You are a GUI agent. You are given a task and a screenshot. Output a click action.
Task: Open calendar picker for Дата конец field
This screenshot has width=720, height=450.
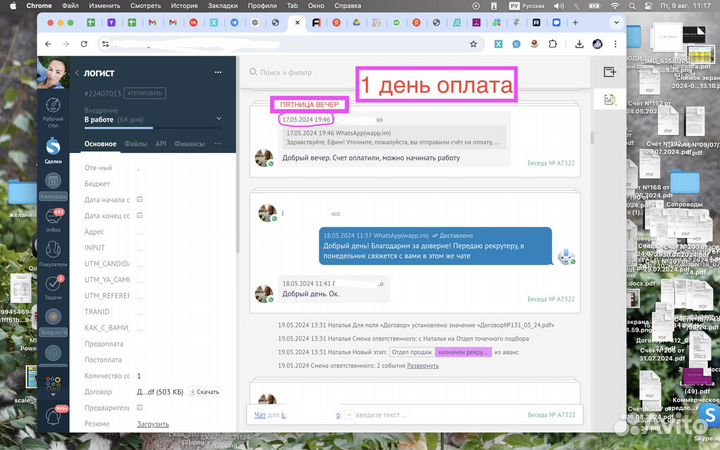[140, 215]
